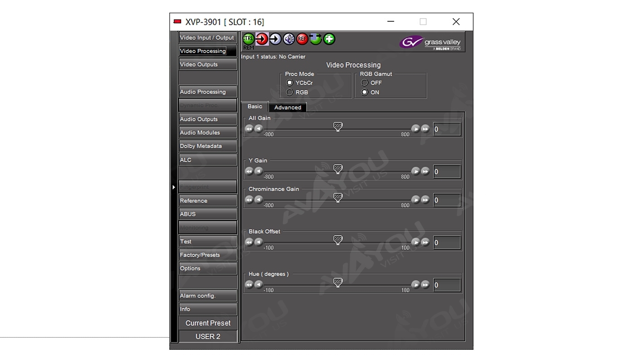Open the USER 2 current preset selector
The width and height of the screenshot is (644, 362).
(208, 336)
